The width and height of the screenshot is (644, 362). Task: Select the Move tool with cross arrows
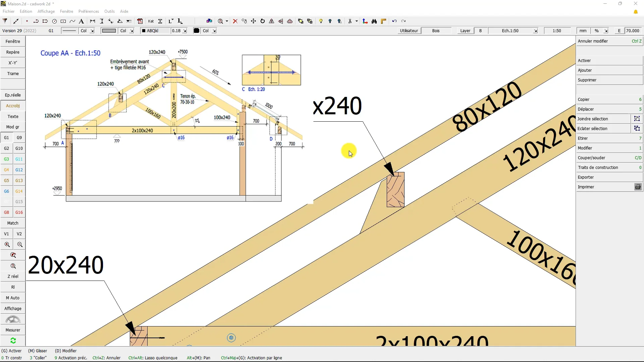pyautogui.click(x=254, y=21)
